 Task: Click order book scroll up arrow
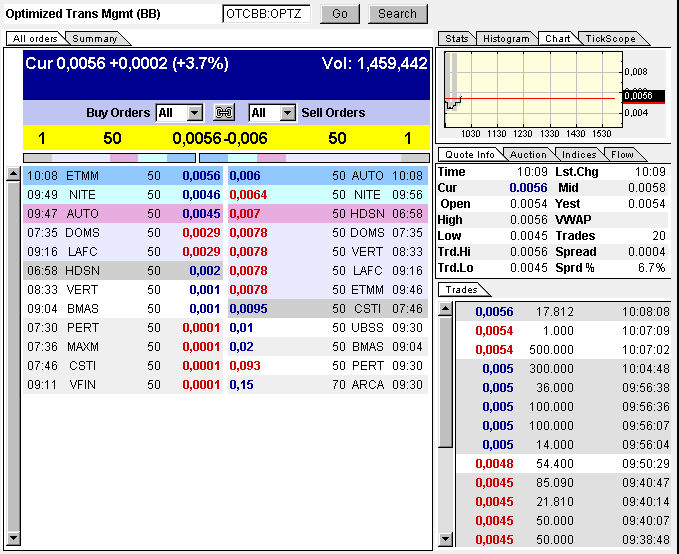pyautogui.click(x=13, y=174)
